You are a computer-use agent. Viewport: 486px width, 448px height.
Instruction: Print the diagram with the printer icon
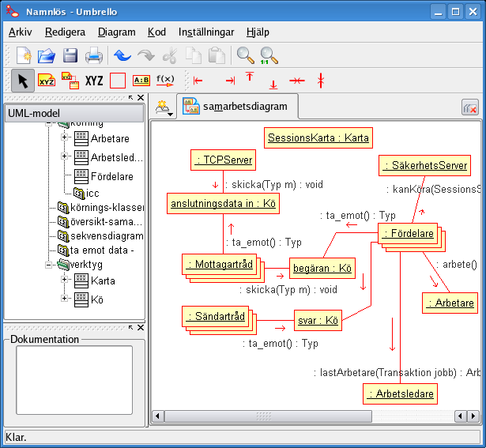click(x=93, y=56)
